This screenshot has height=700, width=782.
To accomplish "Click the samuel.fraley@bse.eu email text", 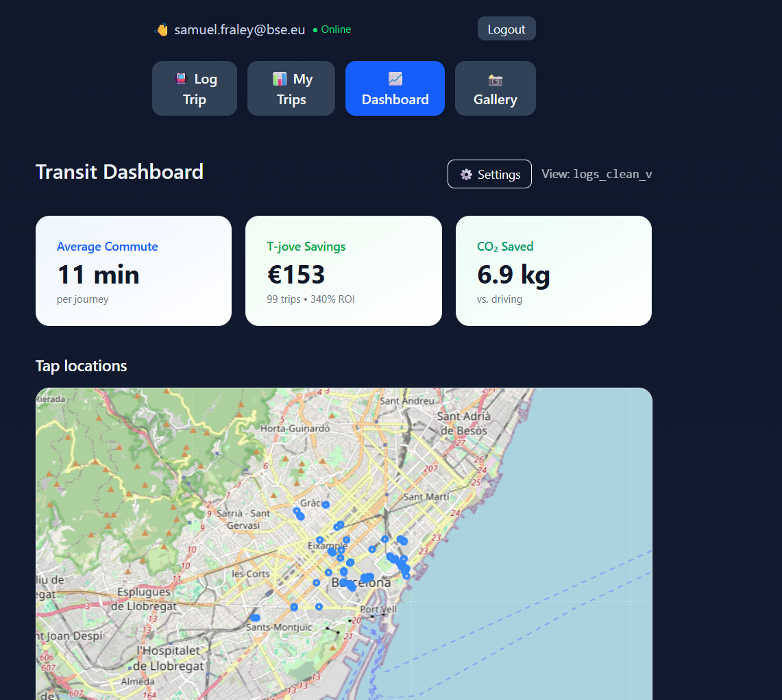I will click(x=239, y=29).
